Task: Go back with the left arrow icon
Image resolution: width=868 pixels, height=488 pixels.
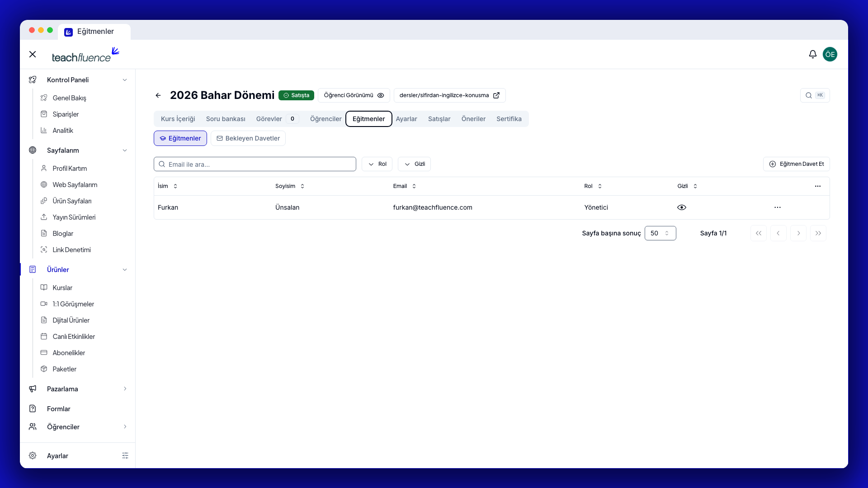Action: (158, 95)
